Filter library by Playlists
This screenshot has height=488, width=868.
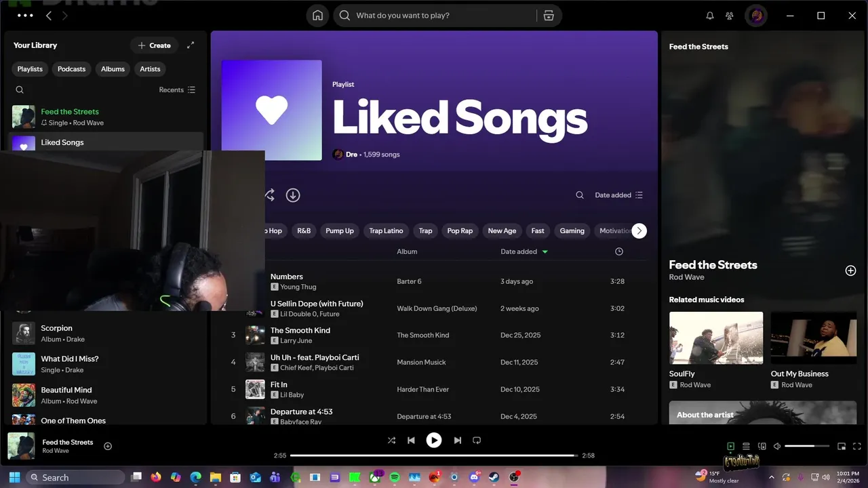click(30, 69)
